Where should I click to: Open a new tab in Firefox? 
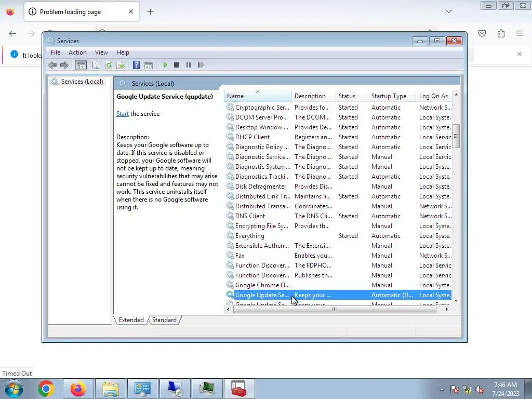(x=150, y=12)
